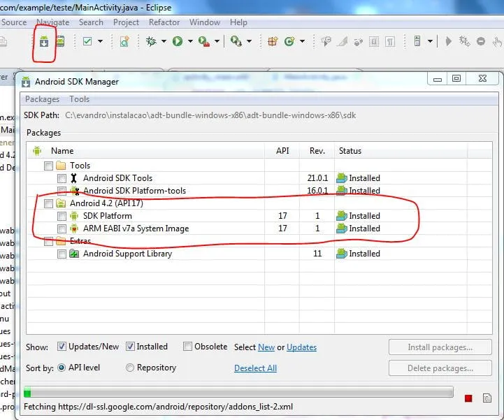Open the Project menu
Screen dimensions: 504x420
pyautogui.click(x=126, y=22)
